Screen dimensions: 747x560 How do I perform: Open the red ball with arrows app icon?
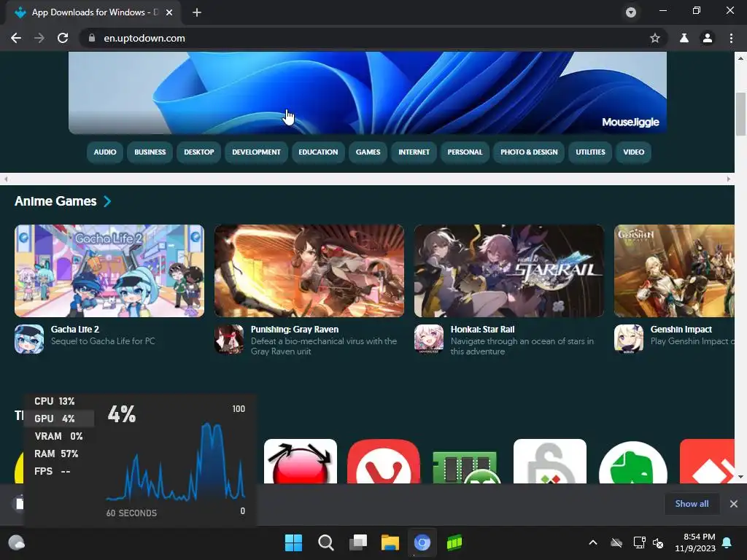tap(301, 462)
